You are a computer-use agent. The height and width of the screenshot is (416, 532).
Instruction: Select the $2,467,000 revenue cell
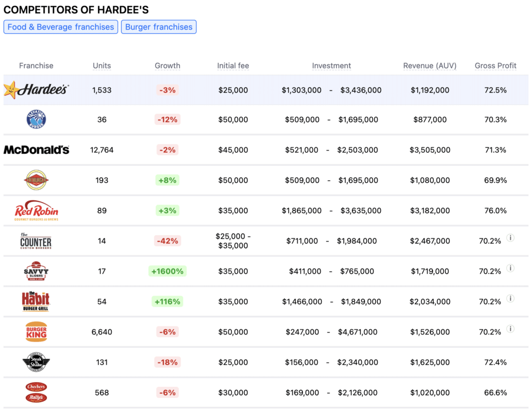click(430, 241)
